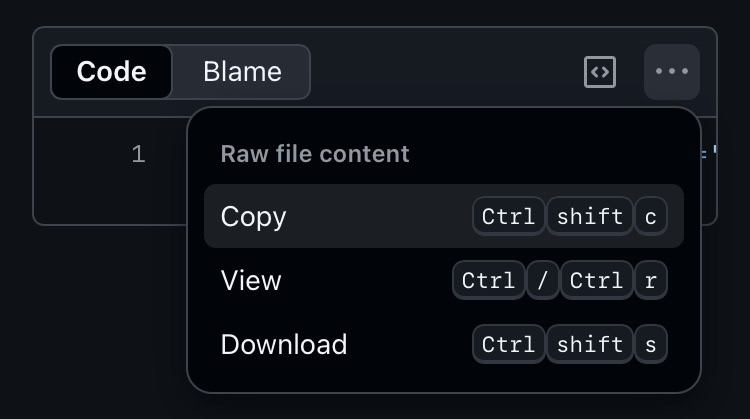This screenshot has height=419, width=750.
Task: Select Copy raw file content
Action: [x=254, y=216]
